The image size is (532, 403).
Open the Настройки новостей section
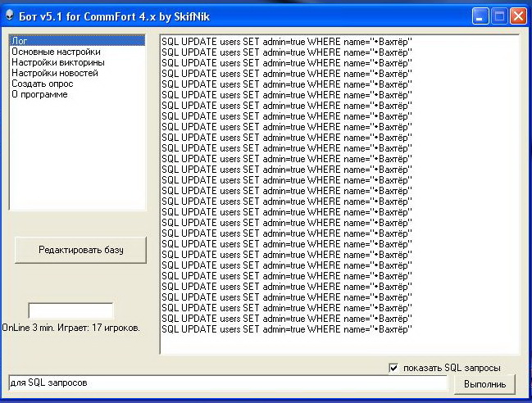54,72
